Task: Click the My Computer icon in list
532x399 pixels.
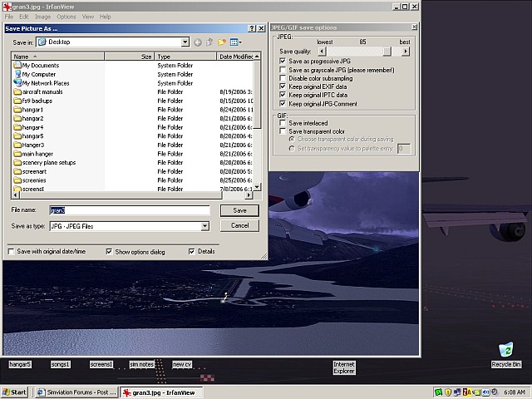Action: click(x=17, y=74)
